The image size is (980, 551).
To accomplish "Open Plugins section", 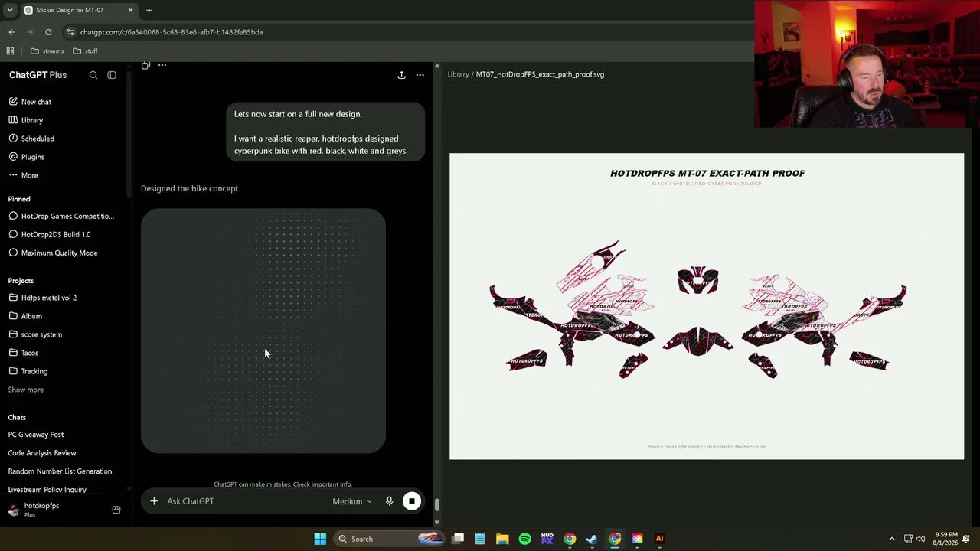I will click(x=26, y=157).
